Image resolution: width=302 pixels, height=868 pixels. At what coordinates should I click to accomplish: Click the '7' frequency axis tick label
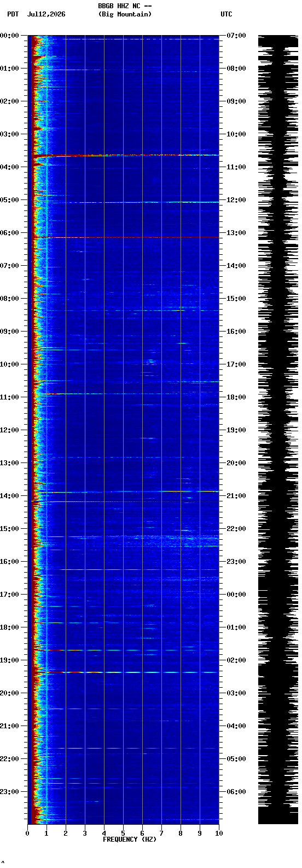161,833
